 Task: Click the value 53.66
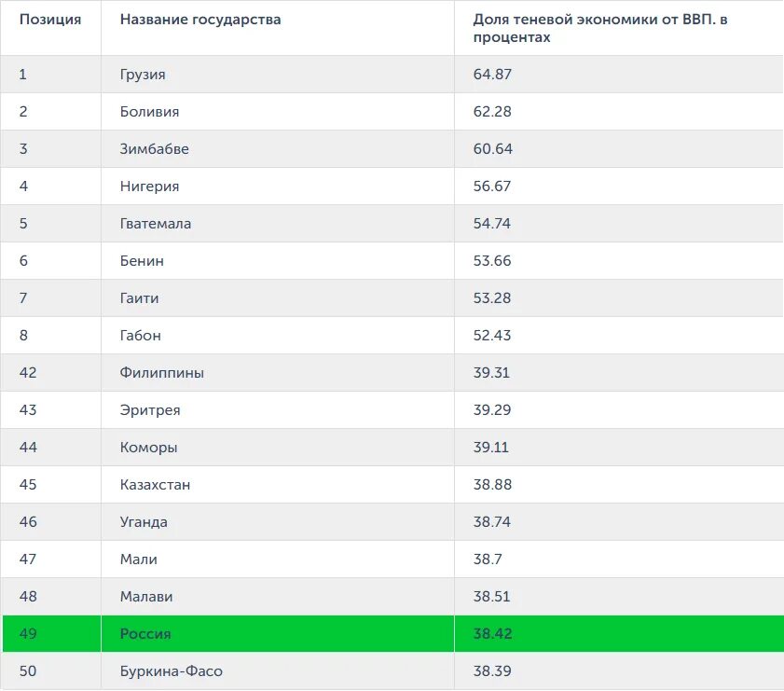tap(492, 261)
